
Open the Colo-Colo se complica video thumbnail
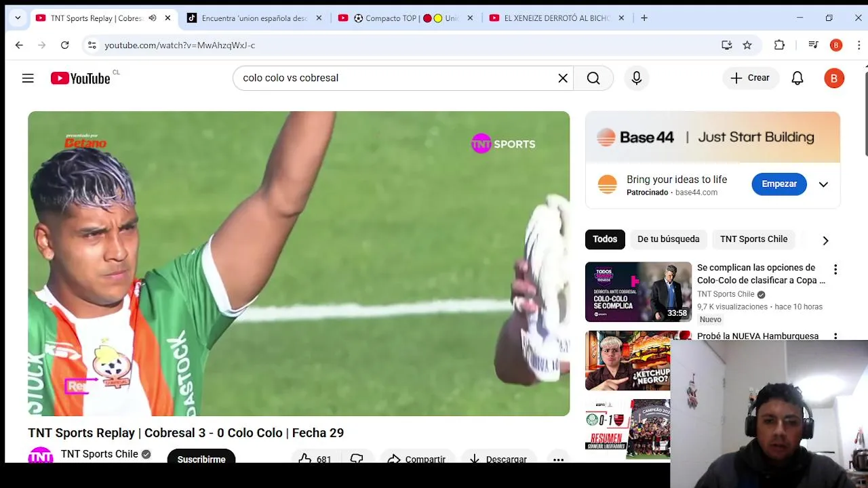tap(638, 291)
